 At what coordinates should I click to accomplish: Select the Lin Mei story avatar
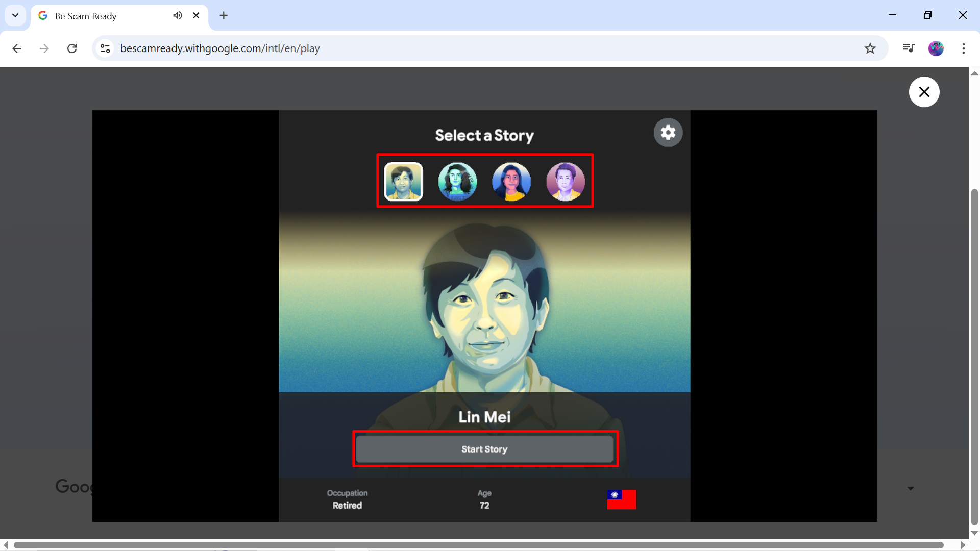[x=403, y=182]
